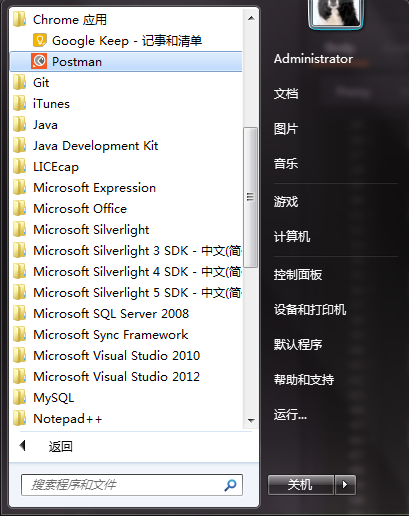Screen dimensions: 409x516
Task: Click the Microsoft Expression folder icon
Action: (20, 187)
